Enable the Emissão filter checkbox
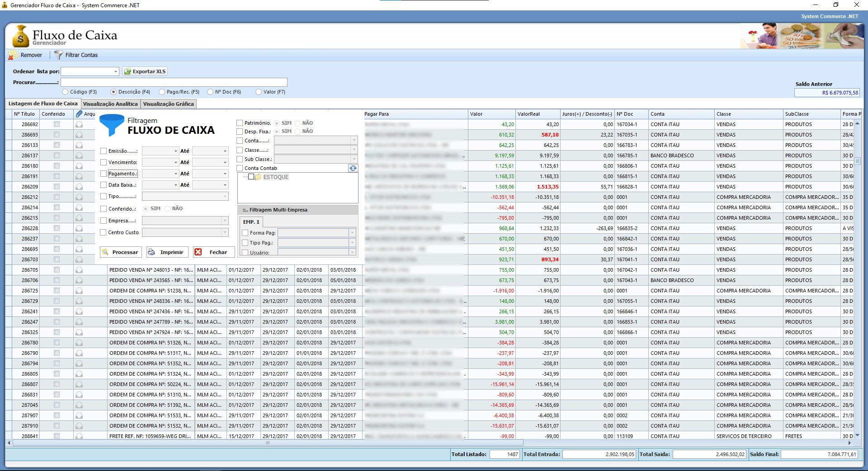 point(104,151)
